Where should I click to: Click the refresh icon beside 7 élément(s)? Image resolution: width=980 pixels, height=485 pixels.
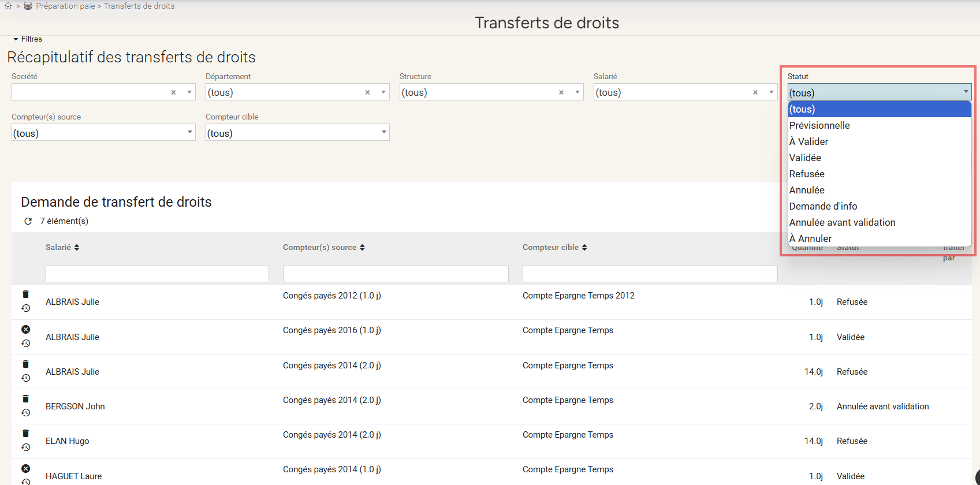28,221
